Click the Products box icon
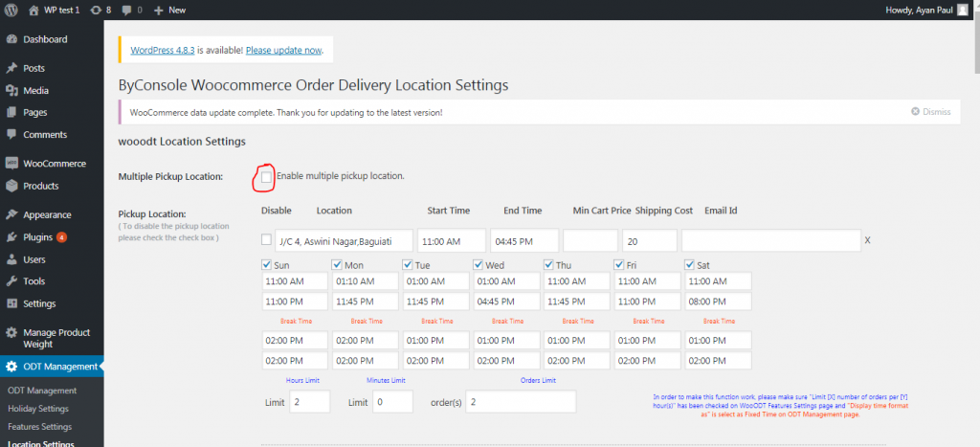Image resolution: width=980 pixels, height=447 pixels. coord(11,186)
